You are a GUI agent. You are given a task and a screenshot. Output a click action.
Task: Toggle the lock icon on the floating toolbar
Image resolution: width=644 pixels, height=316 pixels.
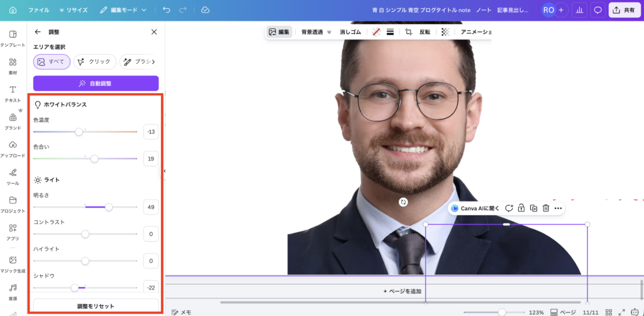pos(521,208)
